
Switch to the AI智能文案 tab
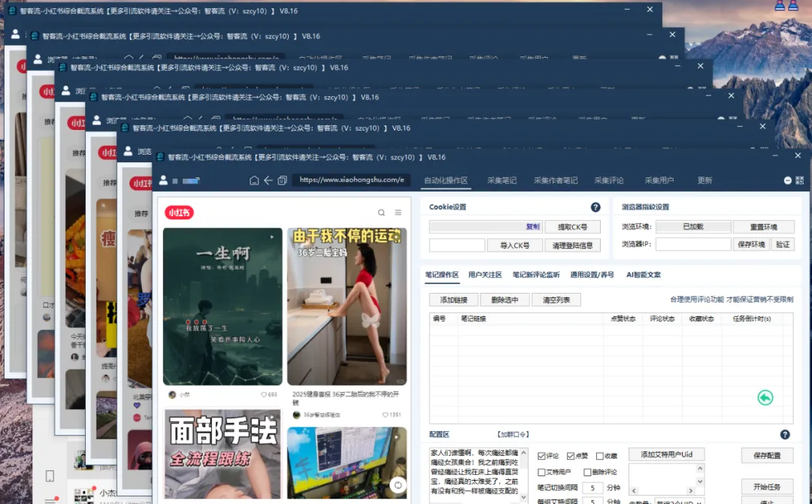(x=644, y=275)
